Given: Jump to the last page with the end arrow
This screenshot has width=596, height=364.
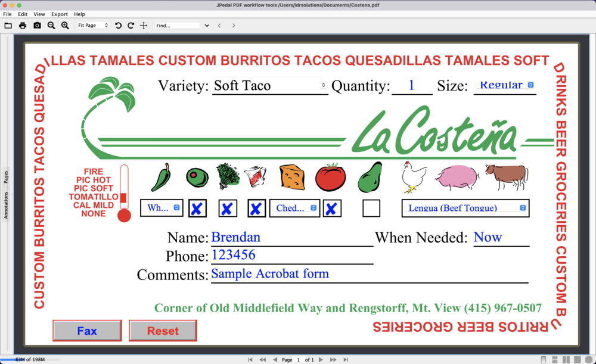Looking at the screenshot, I should [346, 359].
